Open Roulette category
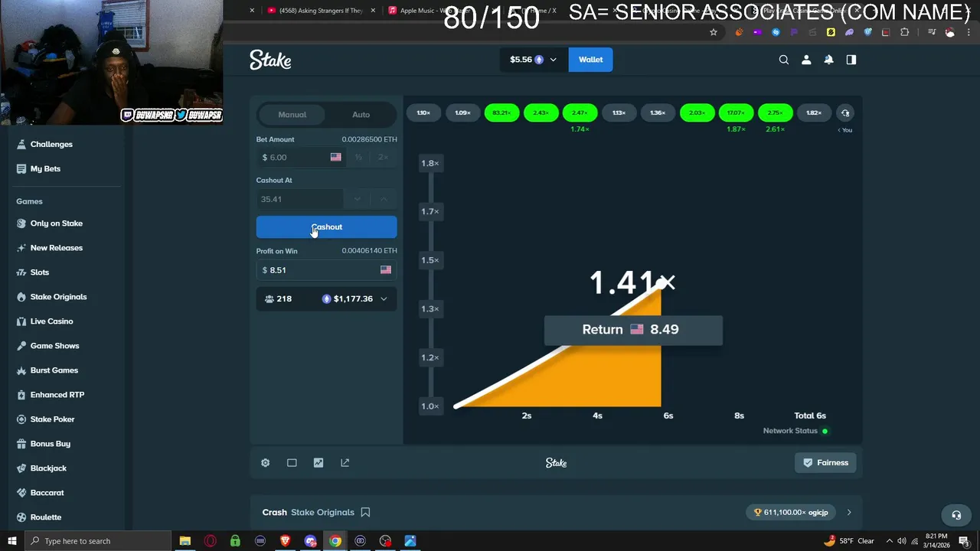The width and height of the screenshot is (980, 551). [x=45, y=517]
